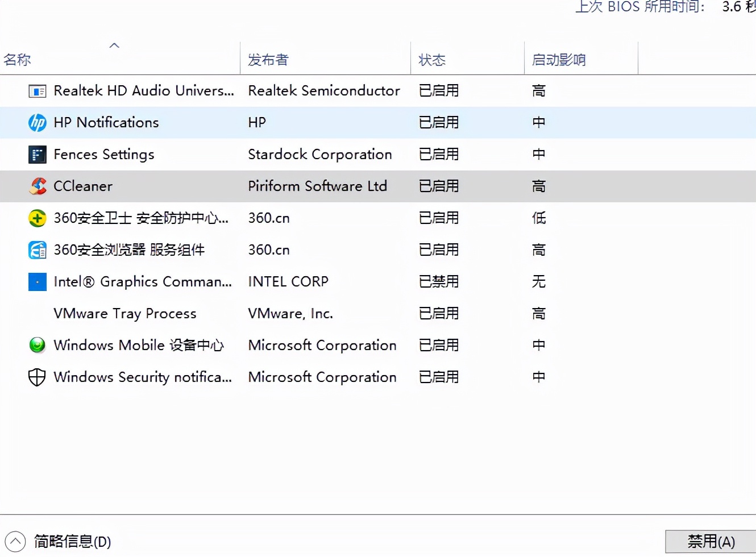Sort by 名称 column header

(17, 60)
